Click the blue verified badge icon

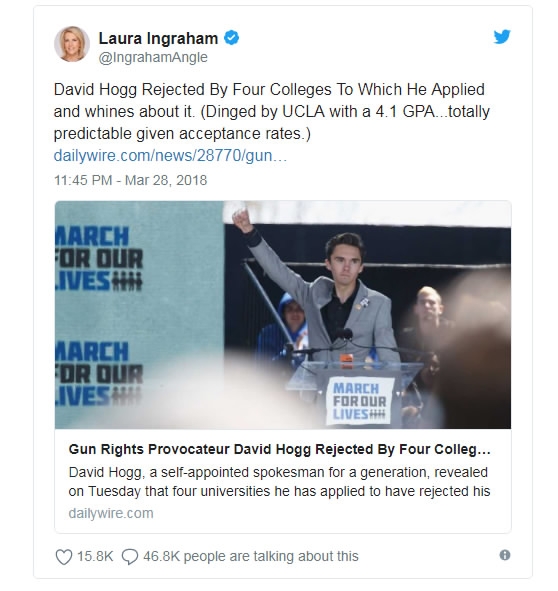(231, 38)
